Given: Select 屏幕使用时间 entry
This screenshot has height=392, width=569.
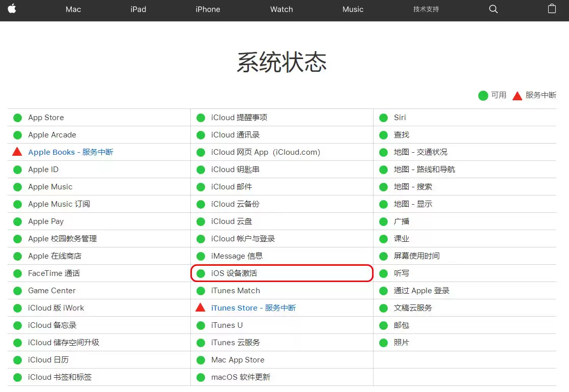Looking at the screenshot, I should 417,256.
